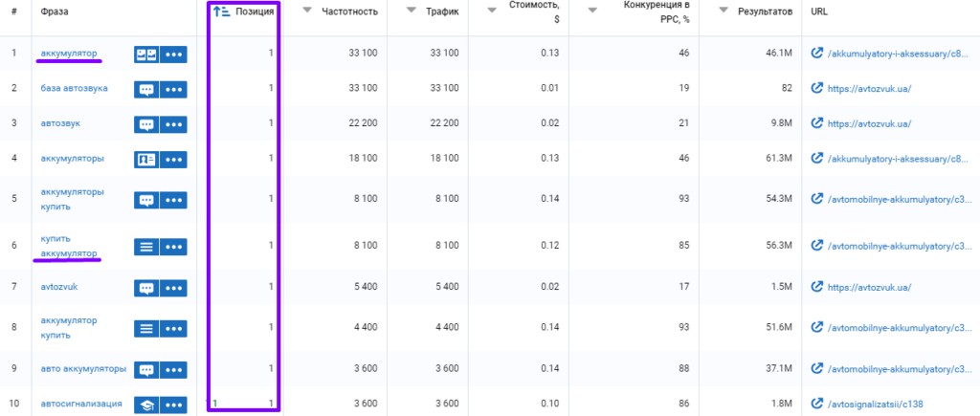The height and width of the screenshot is (416, 980).
Task: Click external link icon in first row URL
Action: coord(816,54)
